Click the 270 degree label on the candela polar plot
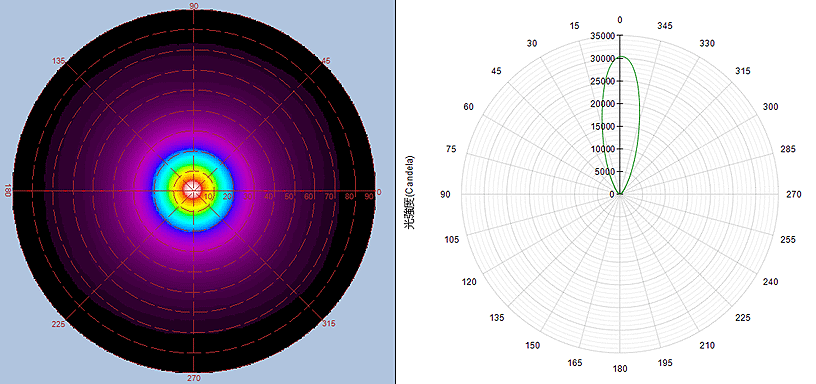 coord(795,195)
